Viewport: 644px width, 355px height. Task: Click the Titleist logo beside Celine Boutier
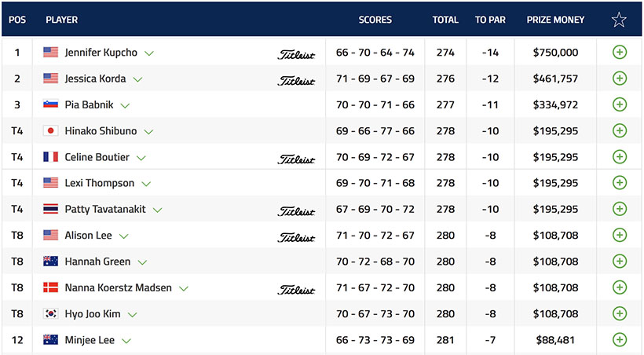coord(296,158)
